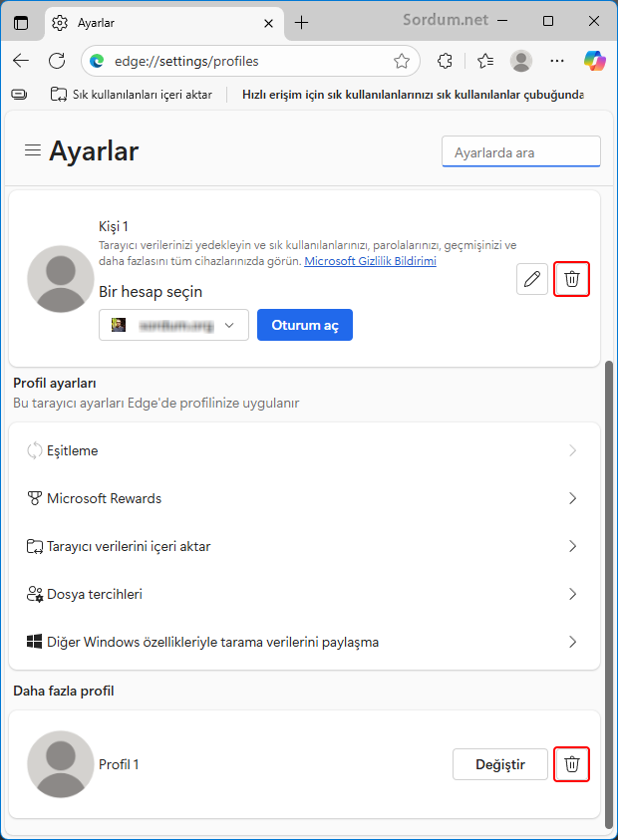Image resolution: width=618 pixels, height=840 pixels.
Task: Click the Browser essentials icon
Action: (444, 61)
